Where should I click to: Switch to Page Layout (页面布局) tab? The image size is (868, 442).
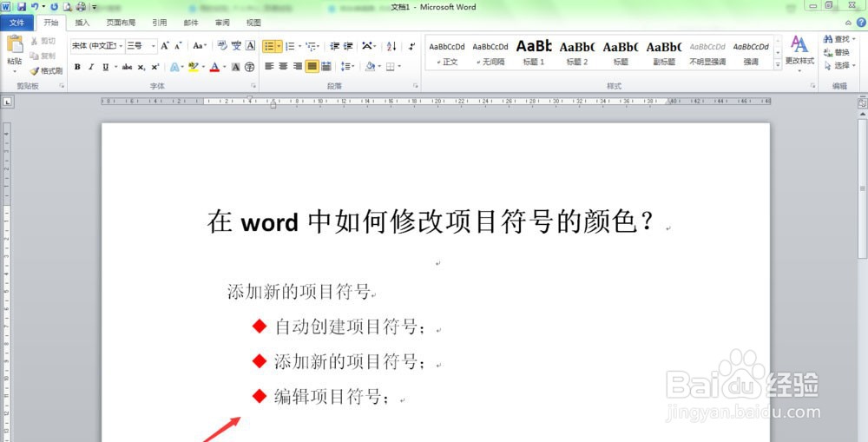[x=121, y=23]
